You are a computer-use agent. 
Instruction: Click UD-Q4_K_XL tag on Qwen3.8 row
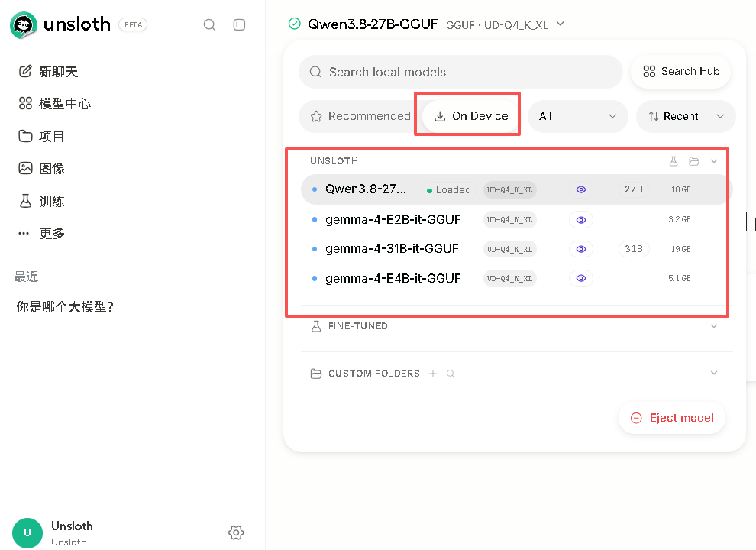pos(509,190)
